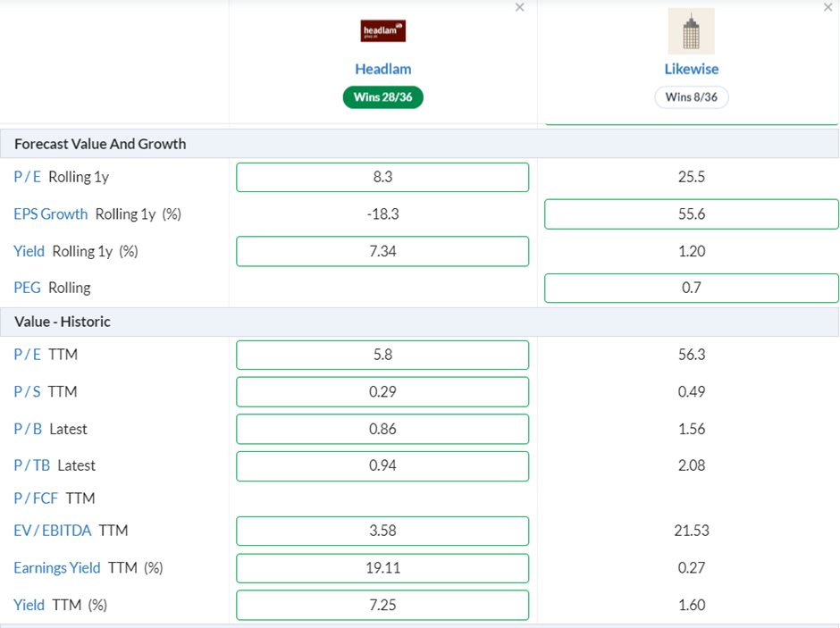Open the P/E Rolling 1y metric link
The image size is (840, 628).
point(28,177)
